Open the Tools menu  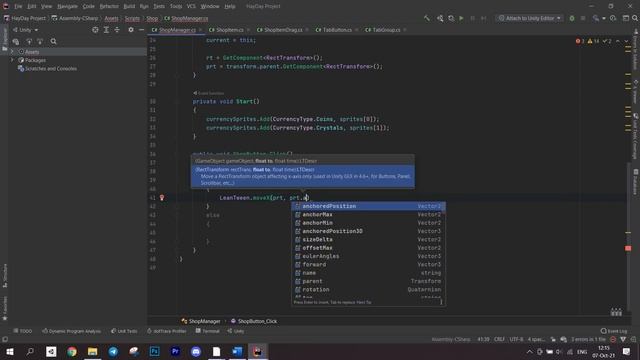176,7
